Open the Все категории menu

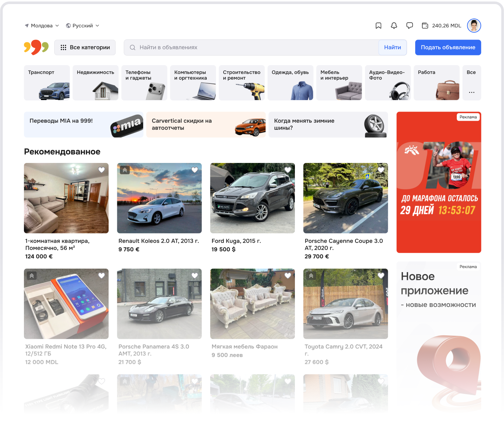[85, 47]
